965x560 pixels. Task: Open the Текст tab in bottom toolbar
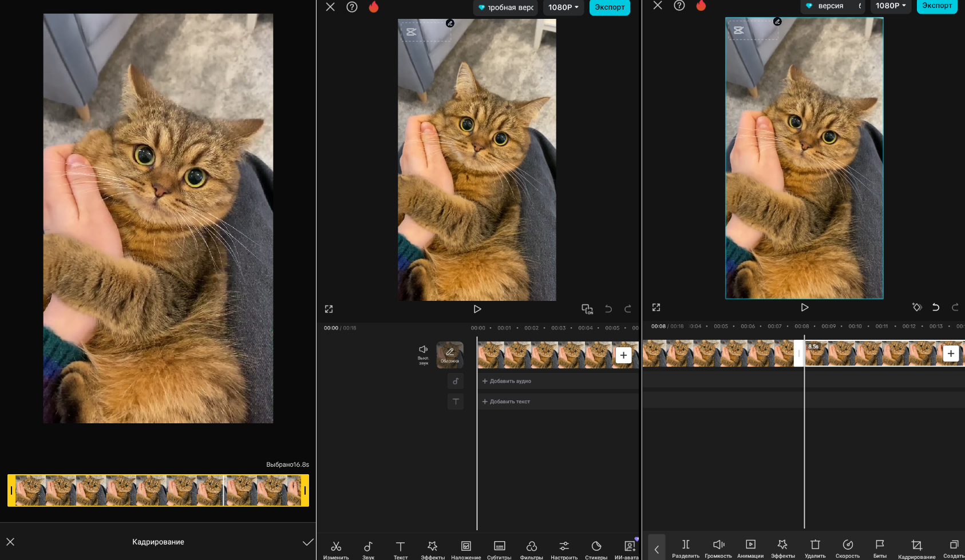click(x=401, y=549)
